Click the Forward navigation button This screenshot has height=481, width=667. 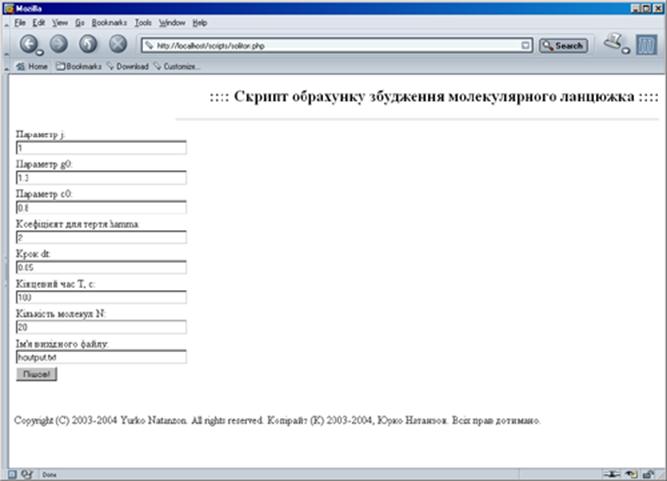pos(59,44)
